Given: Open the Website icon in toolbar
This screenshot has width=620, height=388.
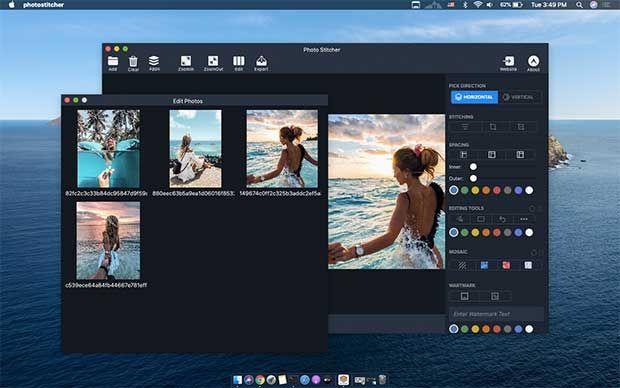Looking at the screenshot, I should 508,61.
